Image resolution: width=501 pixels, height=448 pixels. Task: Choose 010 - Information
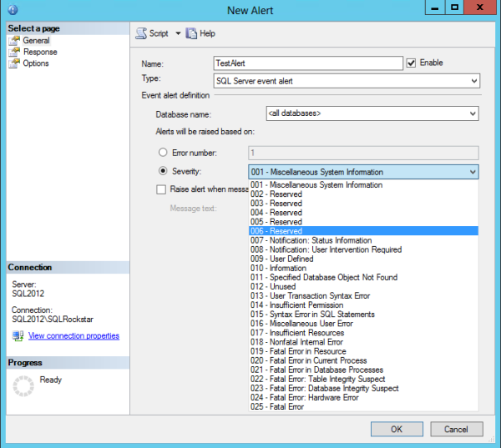363,268
